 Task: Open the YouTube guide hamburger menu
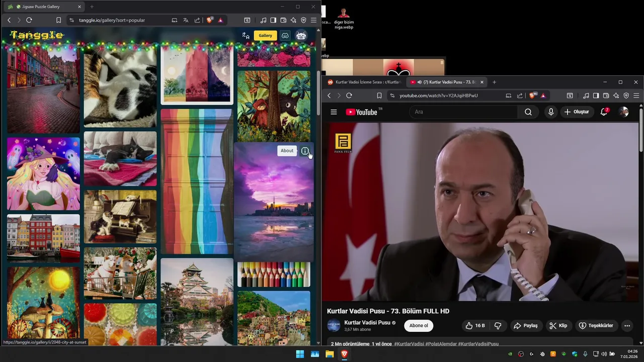pyautogui.click(x=334, y=112)
